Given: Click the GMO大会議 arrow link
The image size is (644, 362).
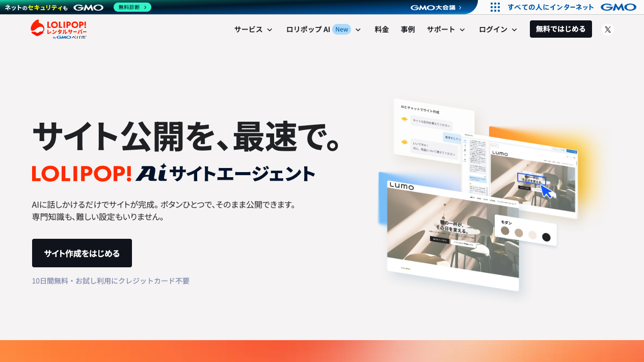Looking at the screenshot, I should click(436, 7).
